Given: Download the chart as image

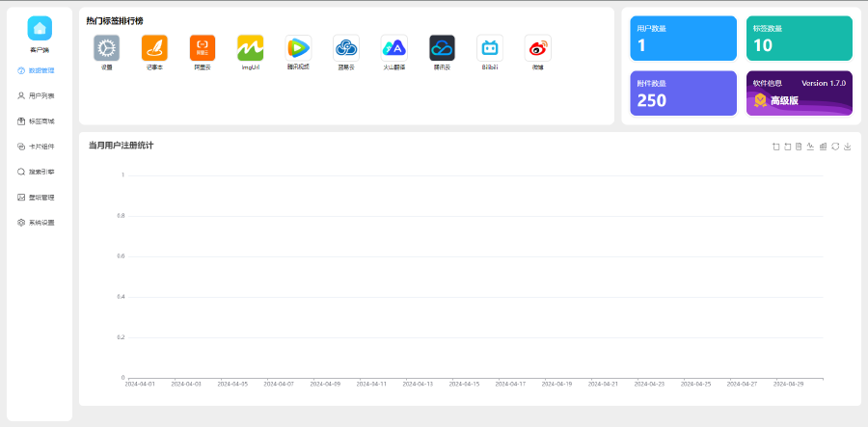Looking at the screenshot, I should 847,147.
